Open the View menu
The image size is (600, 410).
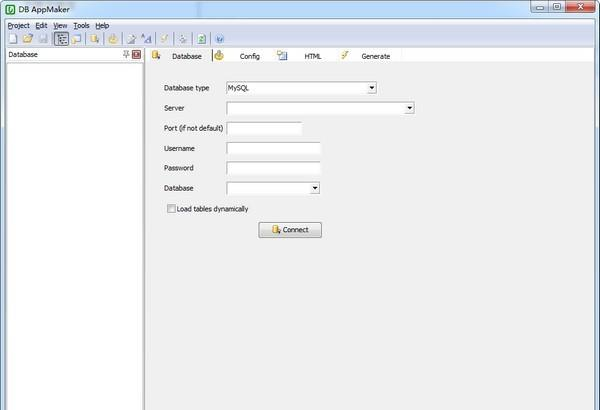(x=60, y=26)
